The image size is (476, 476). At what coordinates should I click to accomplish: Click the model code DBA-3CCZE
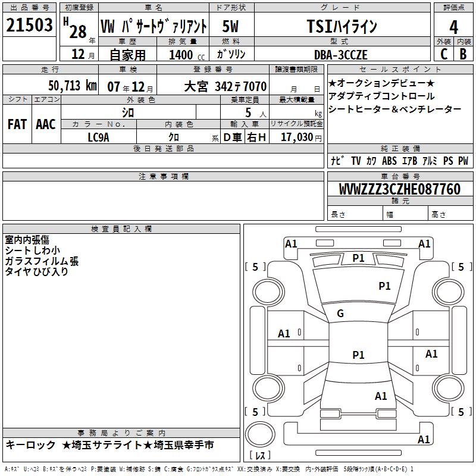(340, 55)
